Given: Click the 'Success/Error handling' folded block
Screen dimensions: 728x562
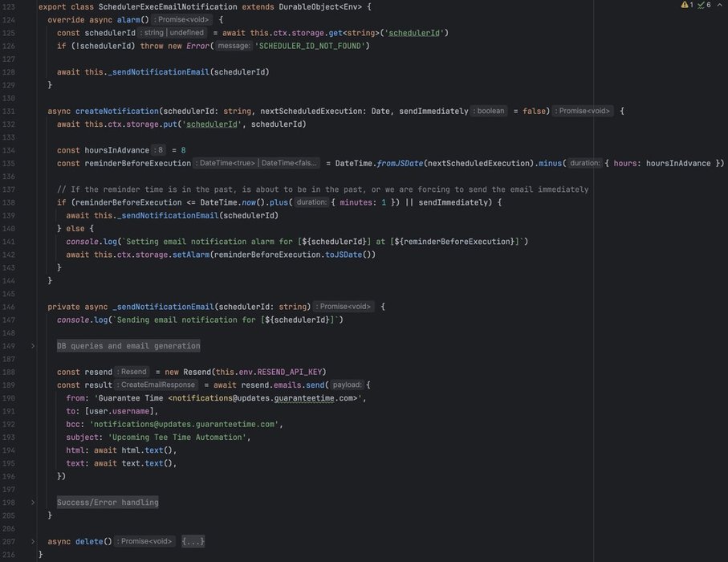Looking at the screenshot, I should click(x=108, y=503).
